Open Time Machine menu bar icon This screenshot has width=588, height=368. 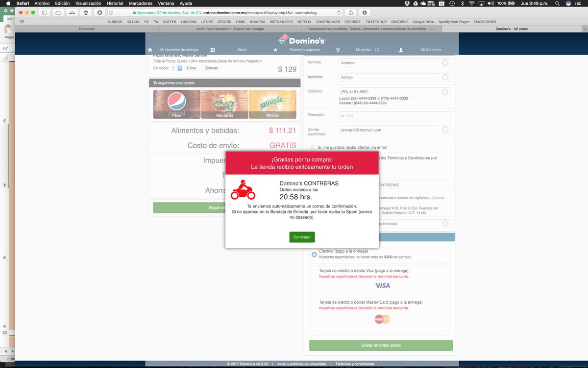452,3
